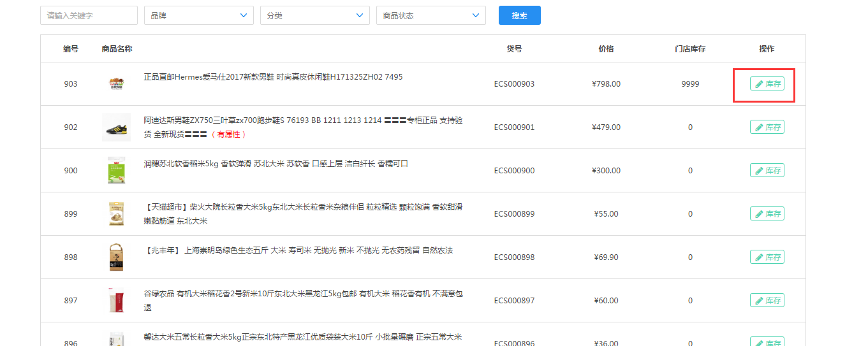Click price ¥60.00
This screenshot has width=868, height=346.
[606, 301]
